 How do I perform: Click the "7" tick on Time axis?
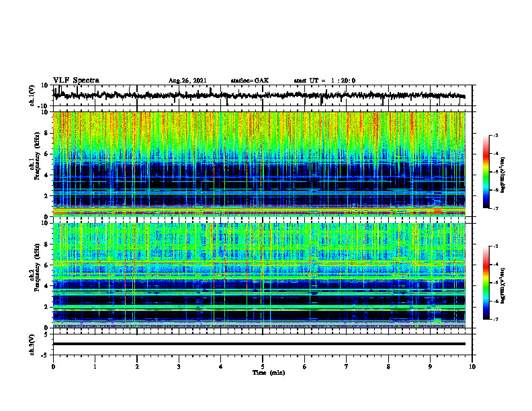(x=347, y=367)
